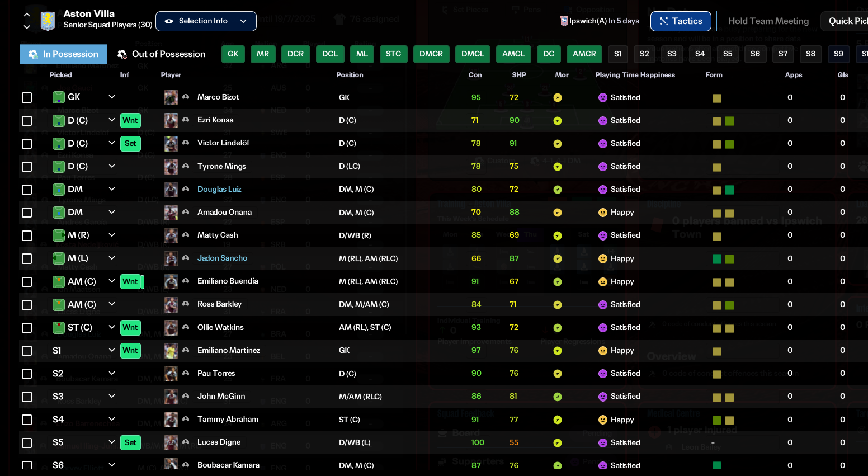The width and height of the screenshot is (868, 476).
Task: Click Marco Bizot's player portrait
Action: point(171,97)
